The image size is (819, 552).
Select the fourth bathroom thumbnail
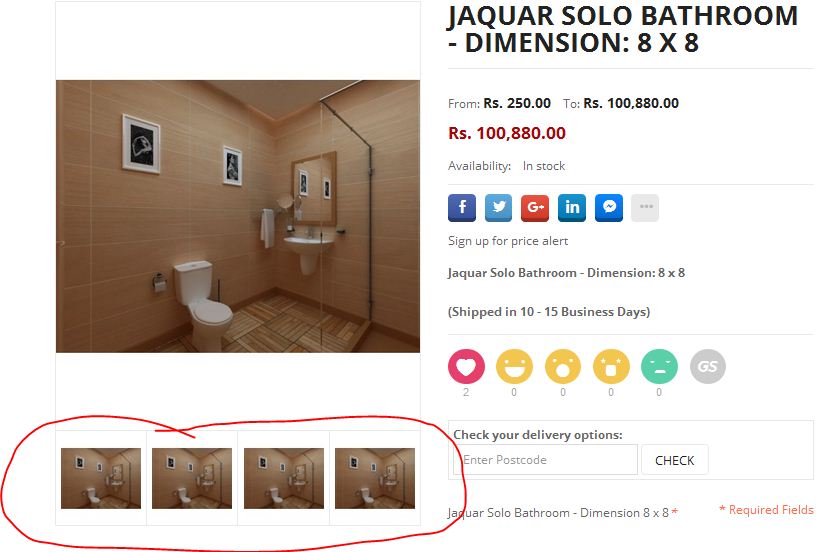375,478
